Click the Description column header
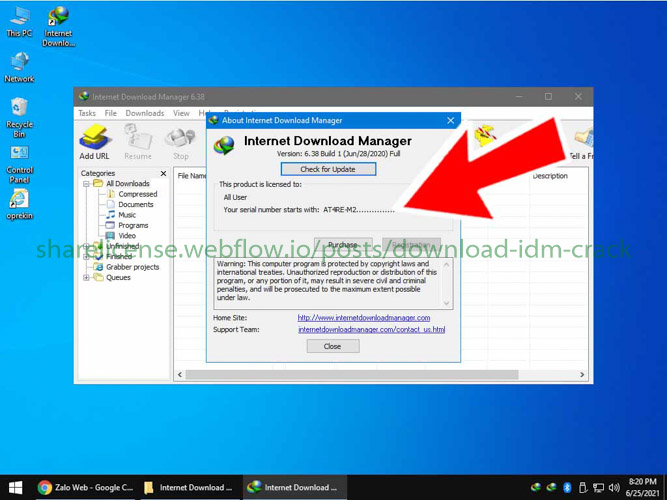 (550, 176)
